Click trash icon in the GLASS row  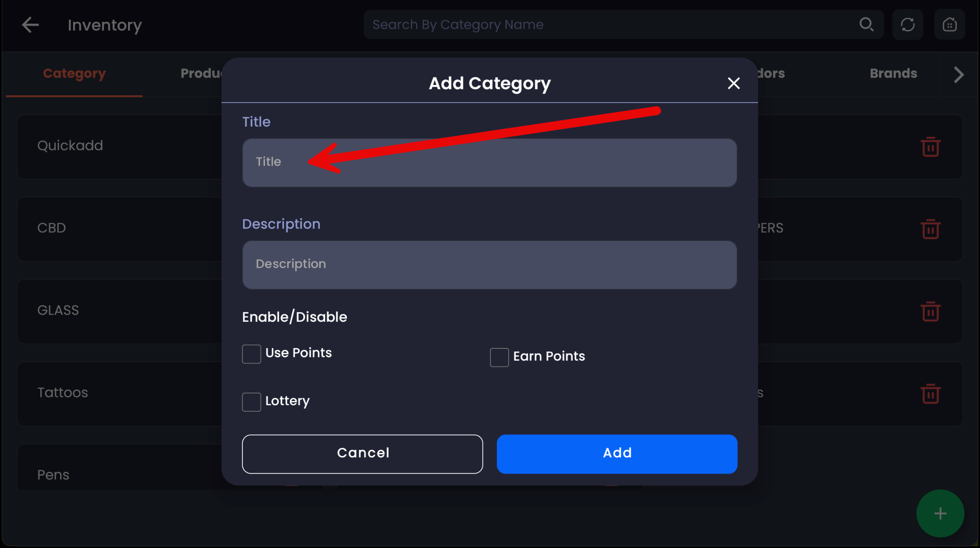(x=930, y=312)
